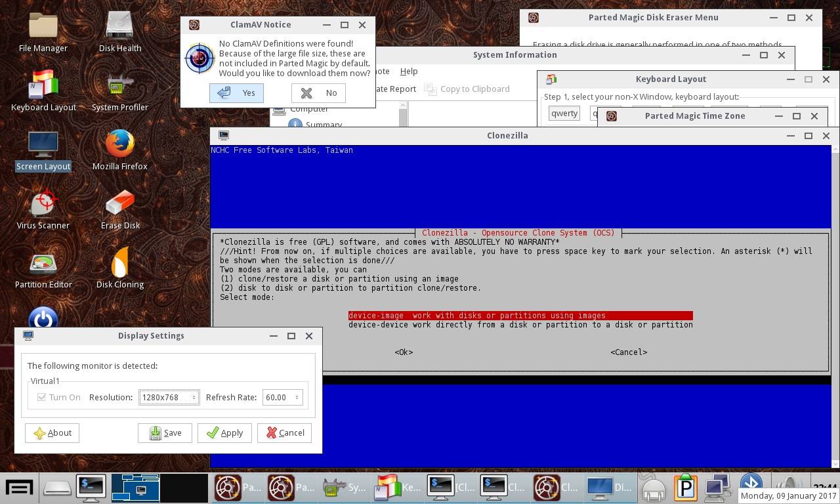Image resolution: width=840 pixels, height=504 pixels.
Task: Click the ClamAV Notice window icon
Action: [x=194, y=25]
